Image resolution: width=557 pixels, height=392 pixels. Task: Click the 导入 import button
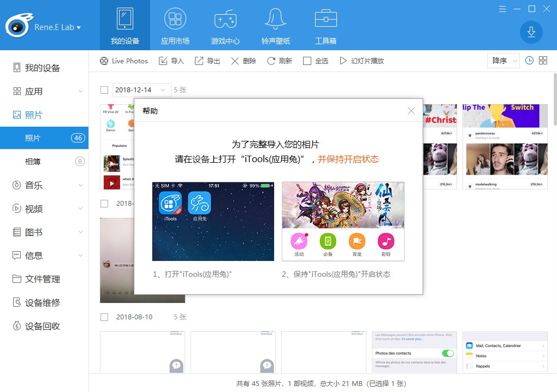tap(171, 61)
